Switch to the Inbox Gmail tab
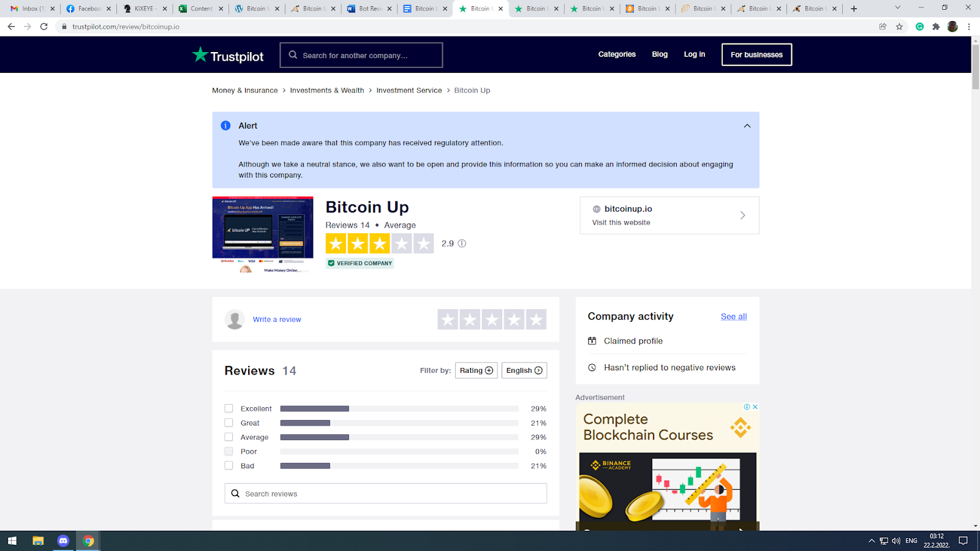The image size is (980, 551). pyautogui.click(x=32, y=9)
